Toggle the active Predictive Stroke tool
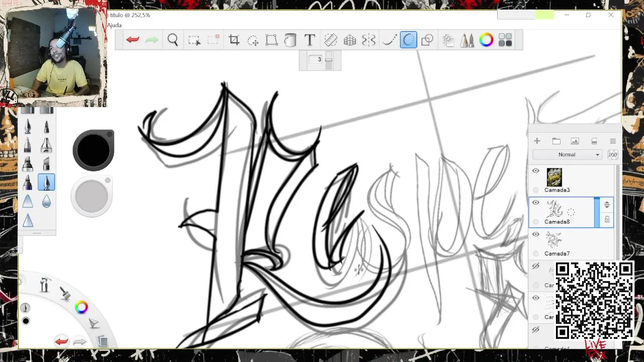 [x=409, y=40]
